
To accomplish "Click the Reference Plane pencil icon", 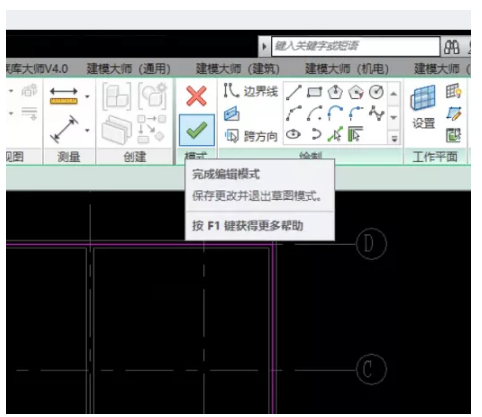I will click(x=453, y=113).
